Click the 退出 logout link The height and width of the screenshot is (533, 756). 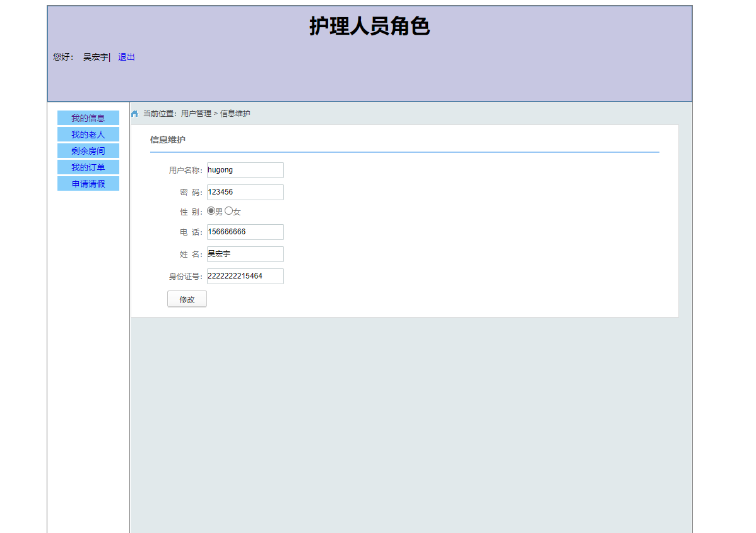coord(126,57)
